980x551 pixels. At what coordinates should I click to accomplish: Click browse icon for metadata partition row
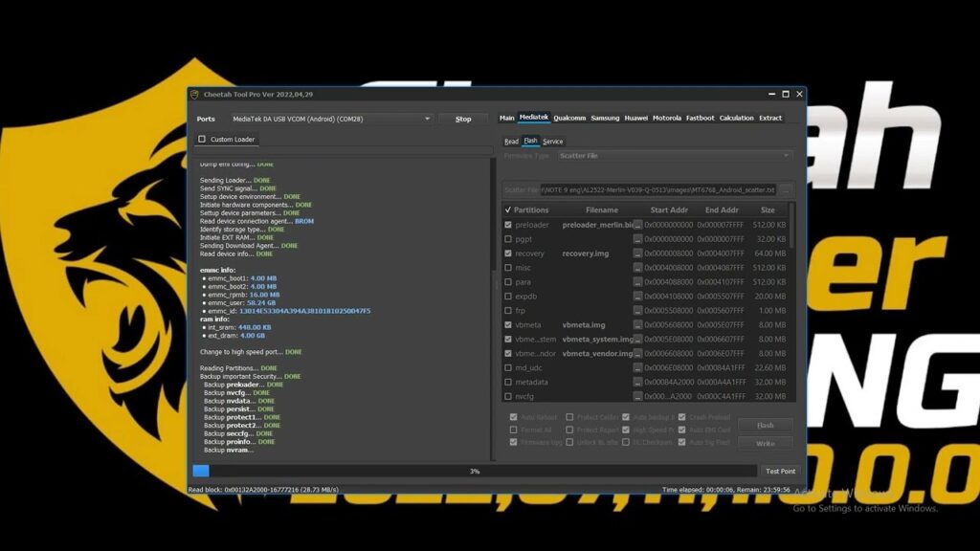(x=637, y=383)
